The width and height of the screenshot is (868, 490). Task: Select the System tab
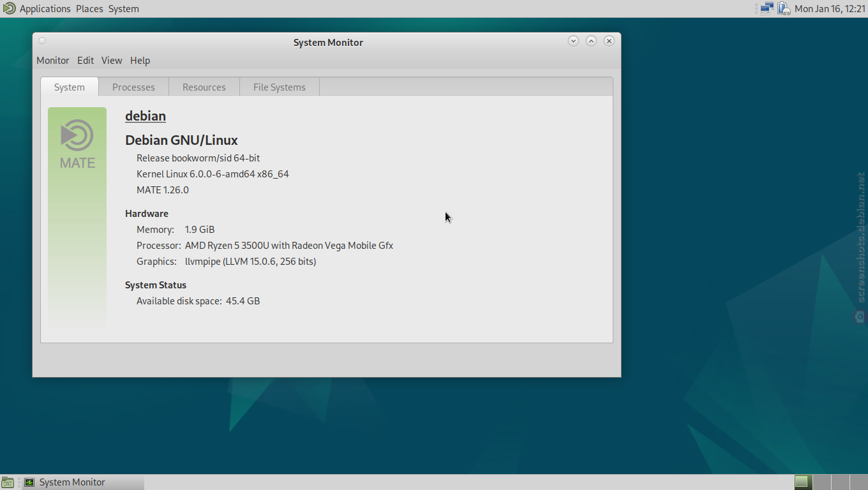70,87
